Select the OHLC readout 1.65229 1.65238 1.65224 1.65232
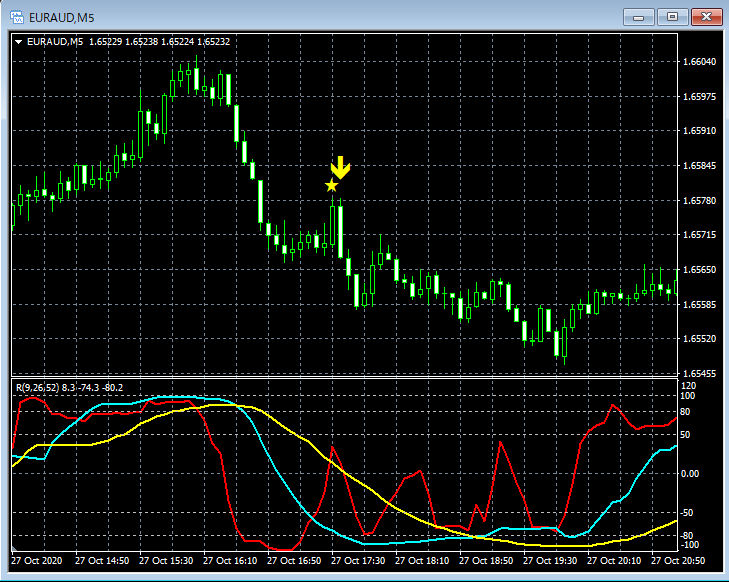 159,42
